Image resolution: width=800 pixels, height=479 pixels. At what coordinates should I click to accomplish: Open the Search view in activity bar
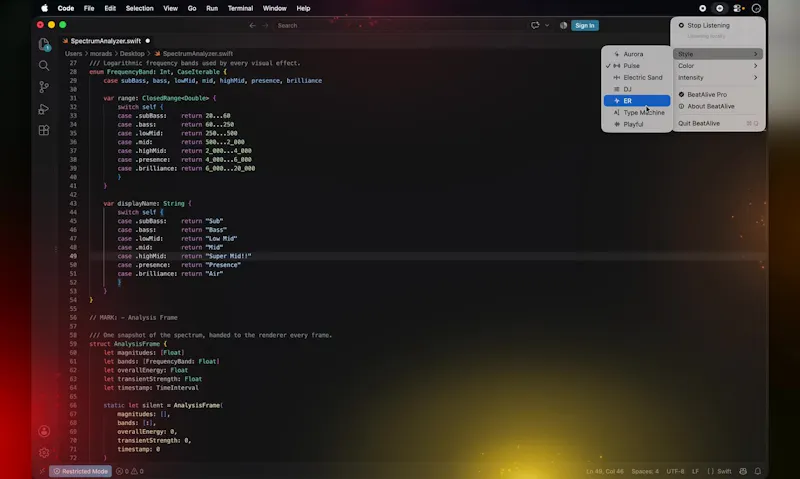coord(44,65)
